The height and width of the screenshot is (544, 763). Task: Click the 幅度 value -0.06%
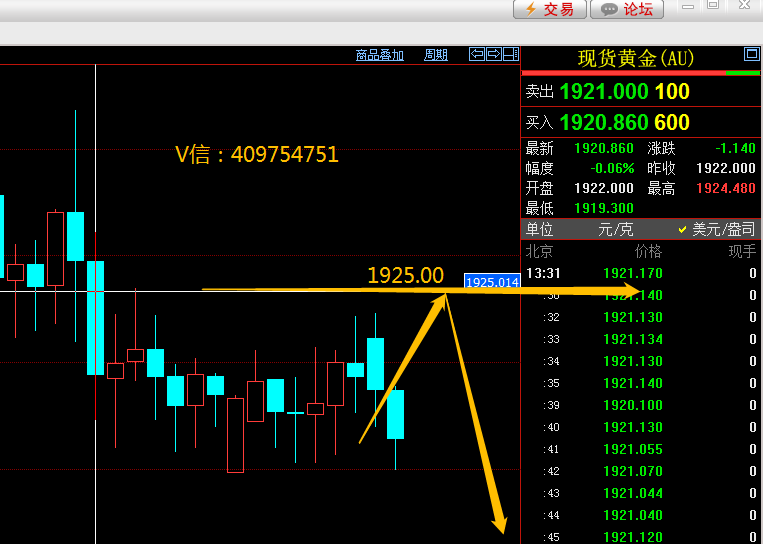point(612,168)
